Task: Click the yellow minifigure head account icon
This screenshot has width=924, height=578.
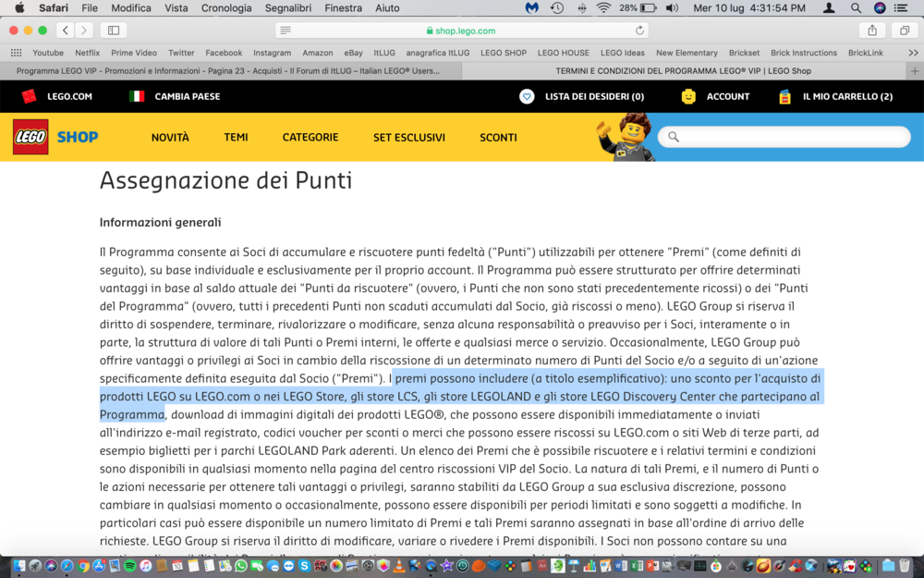Action: click(688, 96)
